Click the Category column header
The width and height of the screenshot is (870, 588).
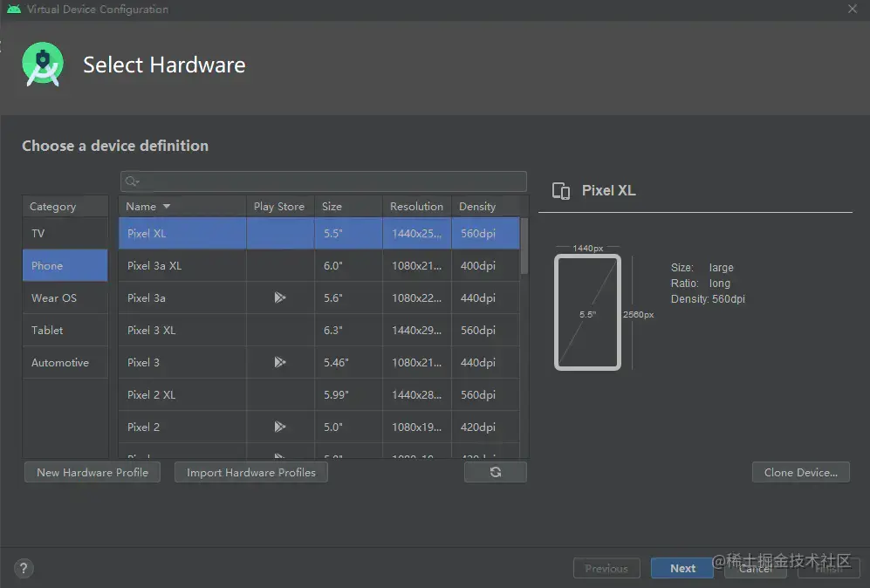pos(65,207)
